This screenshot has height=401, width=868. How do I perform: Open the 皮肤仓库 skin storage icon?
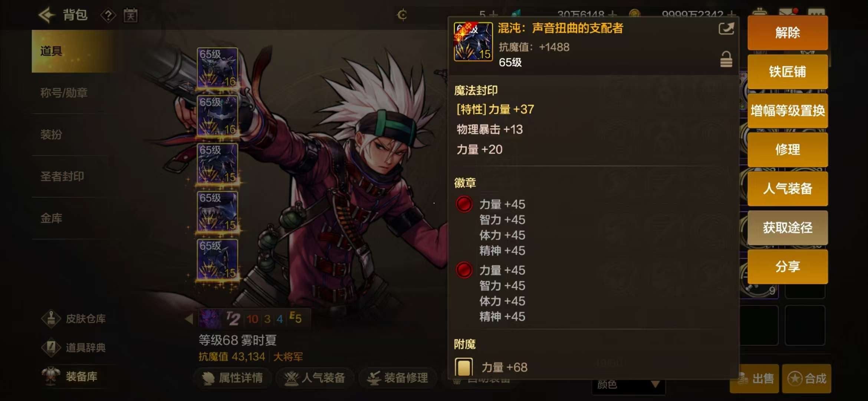pos(51,319)
